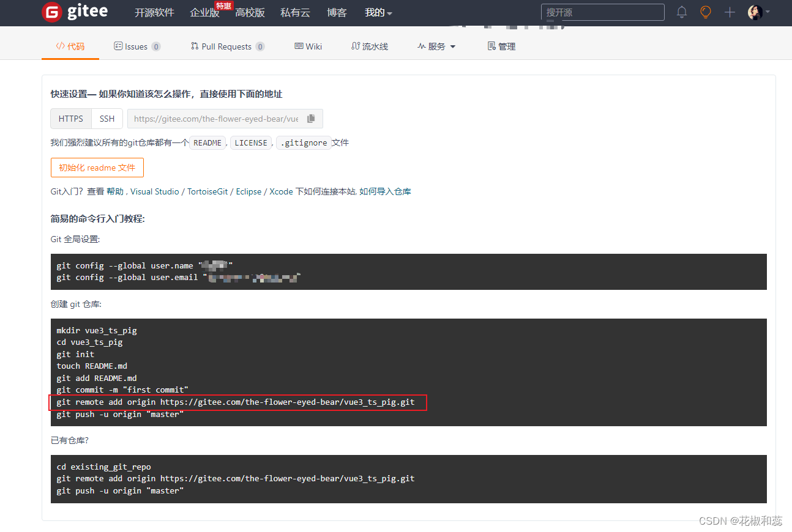Click 'git add README.md' line
This screenshot has width=792, height=532.
(97, 378)
